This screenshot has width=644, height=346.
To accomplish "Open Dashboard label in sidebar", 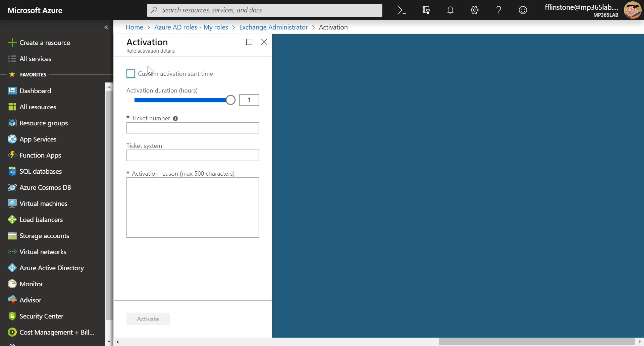I will pos(35,91).
